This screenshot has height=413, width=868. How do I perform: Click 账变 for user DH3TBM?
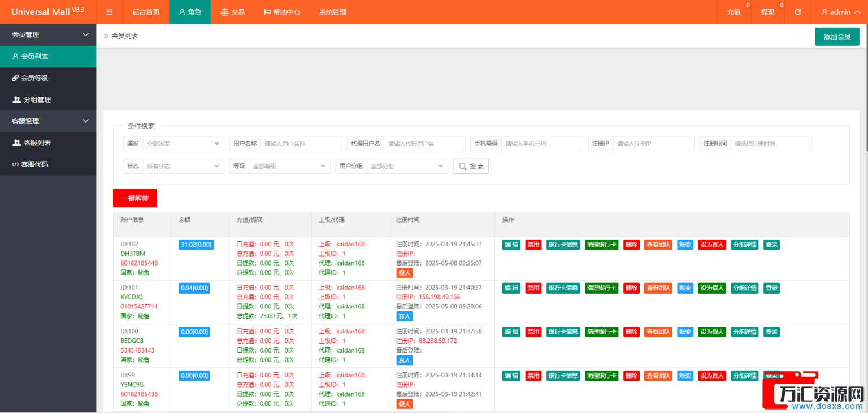tap(685, 245)
